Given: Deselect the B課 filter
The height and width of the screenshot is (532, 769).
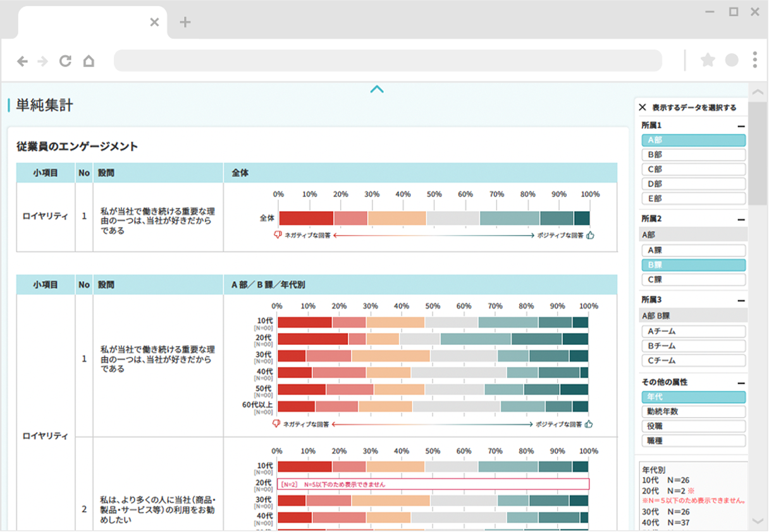Looking at the screenshot, I should 693,265.
